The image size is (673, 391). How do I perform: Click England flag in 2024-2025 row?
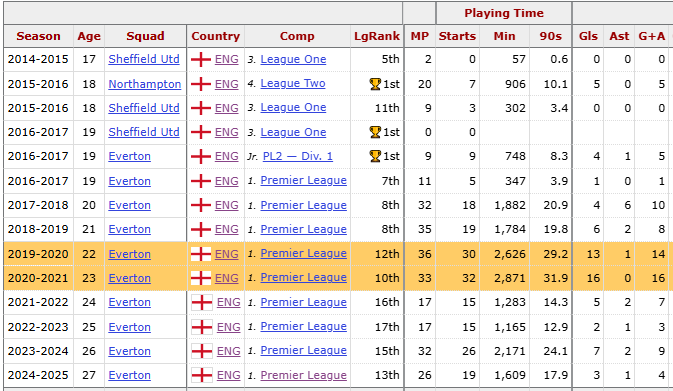pos(202,375)
